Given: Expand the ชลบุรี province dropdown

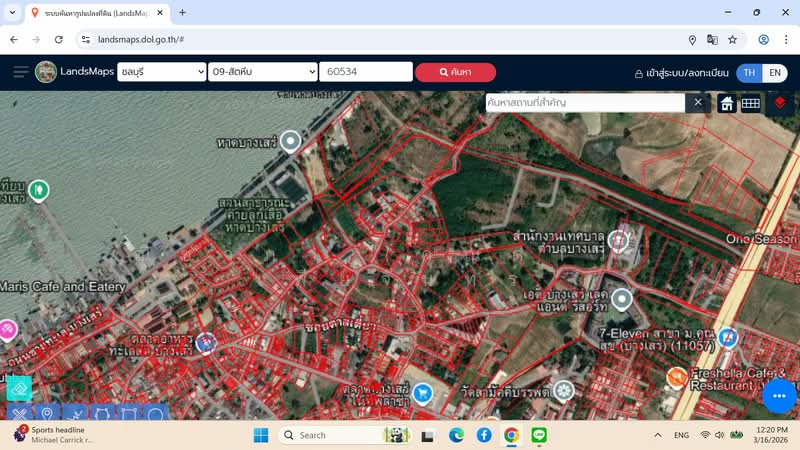Looking at the screenshot, I should [161, 72].
